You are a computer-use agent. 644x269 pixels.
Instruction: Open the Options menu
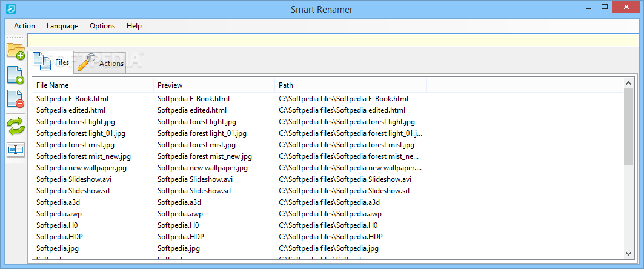point(102,26)
